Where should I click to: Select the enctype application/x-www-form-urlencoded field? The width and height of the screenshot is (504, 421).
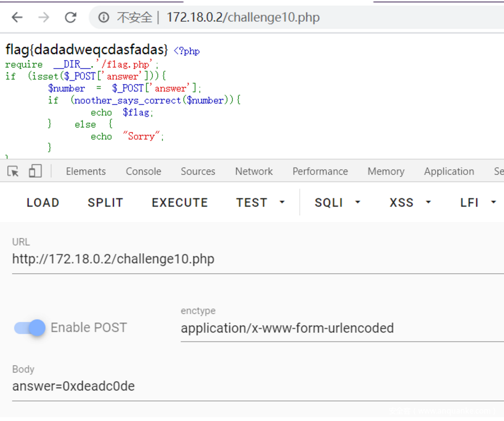coord(320,328)
